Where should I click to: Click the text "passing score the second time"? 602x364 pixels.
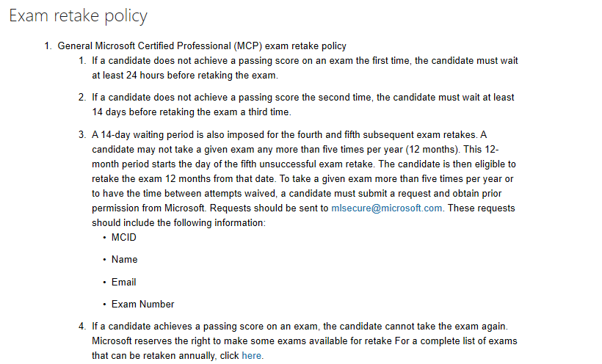tap(305, 98)
